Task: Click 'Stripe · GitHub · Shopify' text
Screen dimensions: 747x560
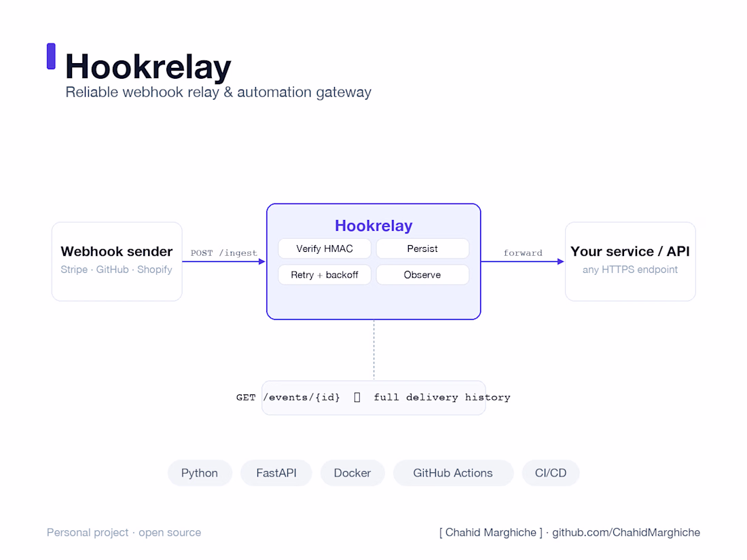Action: pos(116,269)
